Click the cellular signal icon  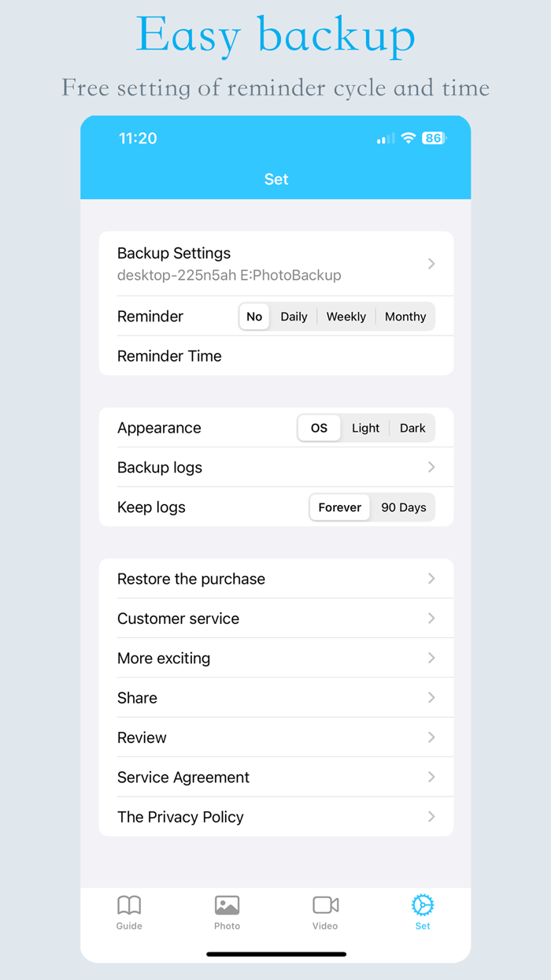[385, 138]
